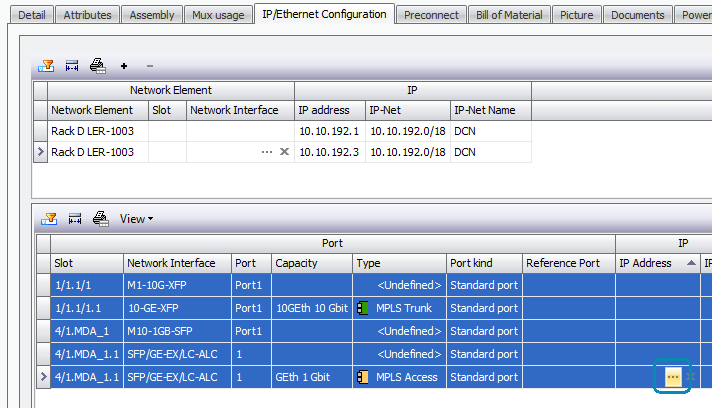Screen dimensions: 712x408
Task: Select cell with IP 10.10.192.3
Action: (330, 152)
